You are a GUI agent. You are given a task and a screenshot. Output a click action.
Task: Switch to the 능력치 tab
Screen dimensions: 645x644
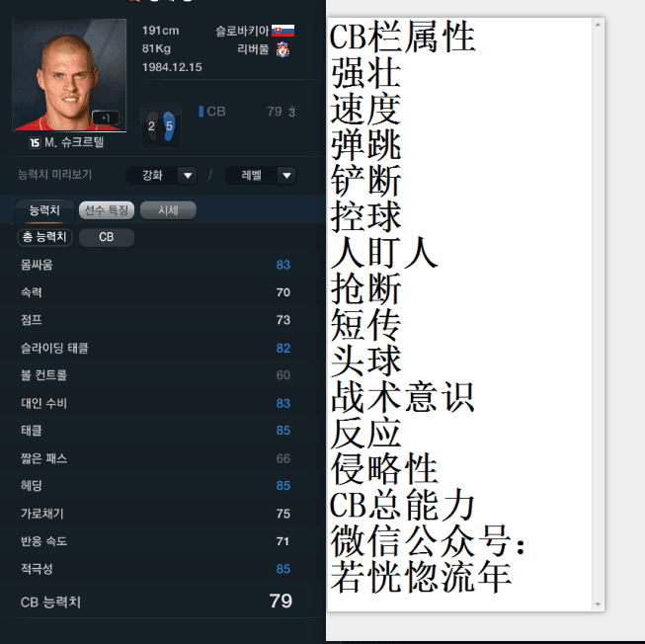[44, 210]
